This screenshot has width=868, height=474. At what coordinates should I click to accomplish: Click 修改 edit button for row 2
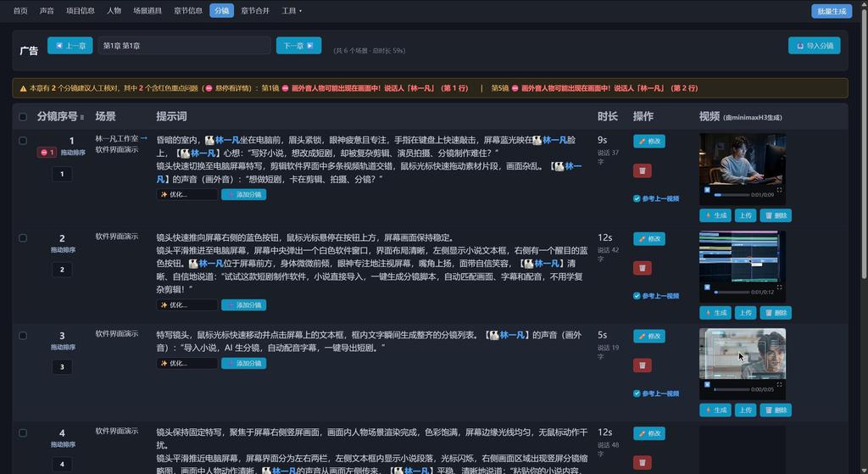tap(649, 238)
